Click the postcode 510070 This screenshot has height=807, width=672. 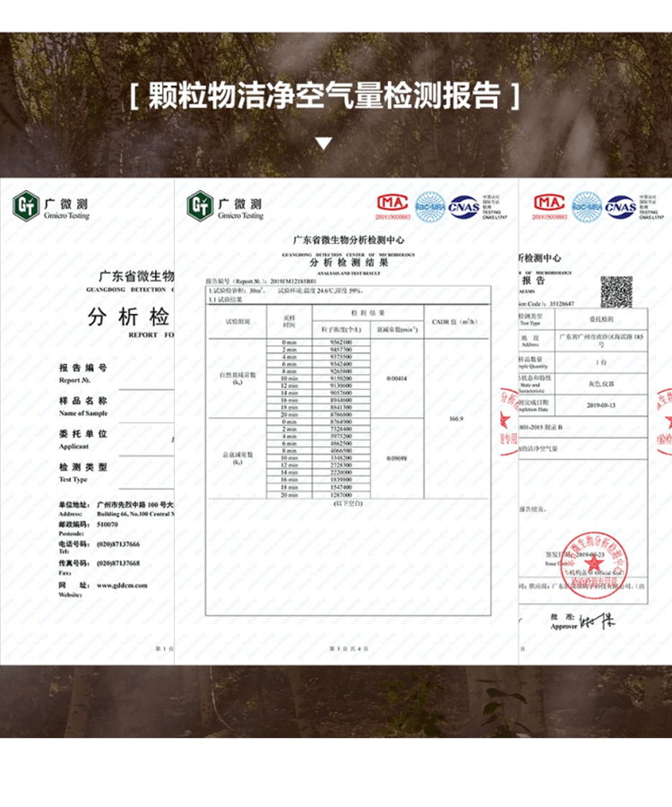(x=108, y=525)
